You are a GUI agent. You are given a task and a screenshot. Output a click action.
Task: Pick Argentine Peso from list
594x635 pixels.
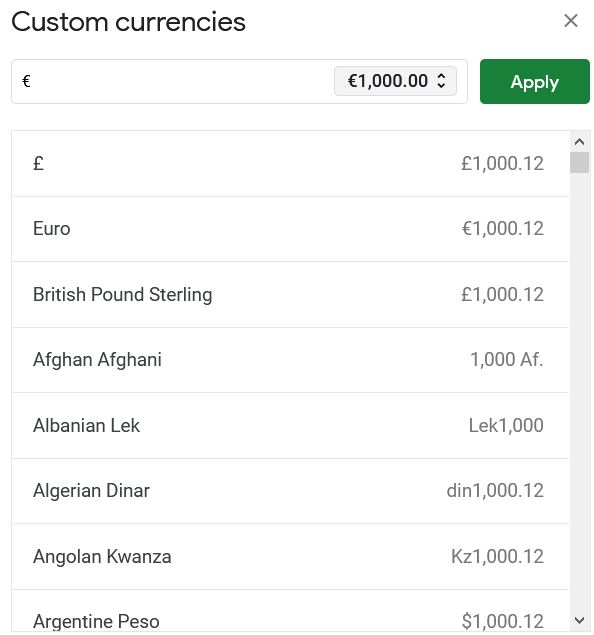coord(290,612)
